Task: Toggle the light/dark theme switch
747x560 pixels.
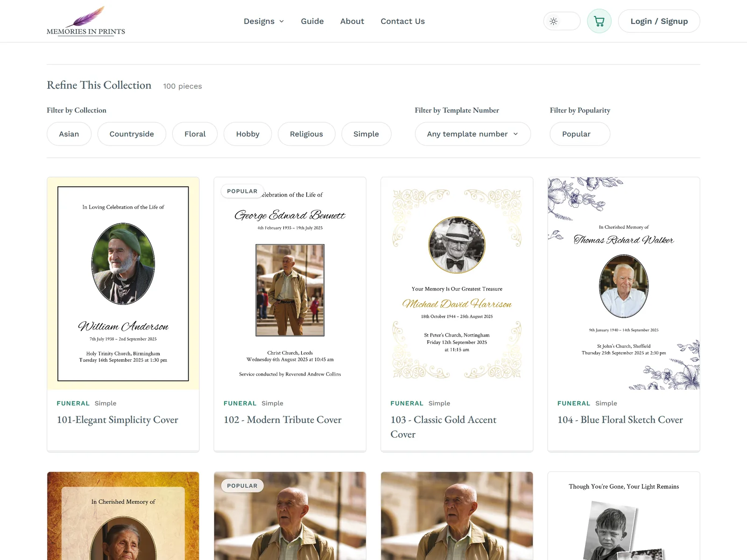Action: [x=562, y=21]
